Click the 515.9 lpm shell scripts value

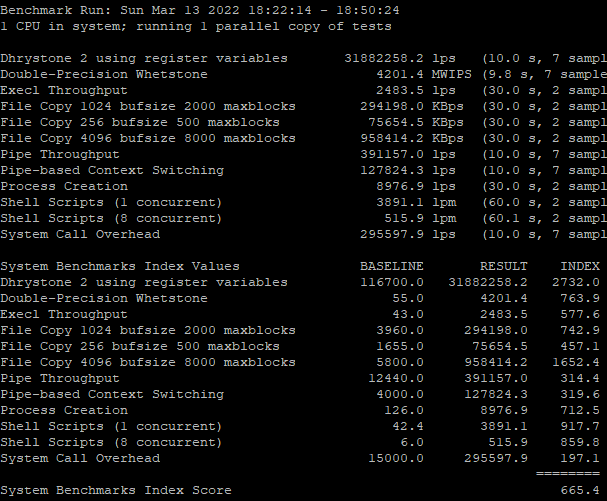point(420,218)
